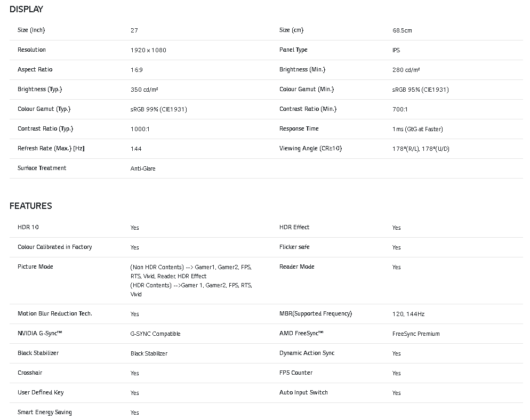
Task: Click the IPS panel type value
Action: pos(396,50)
